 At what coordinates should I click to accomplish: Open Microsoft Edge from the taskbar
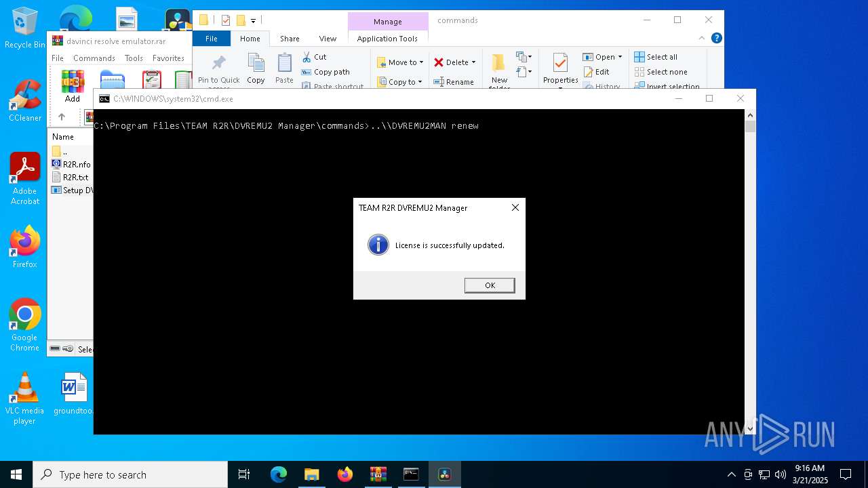point(279,474)
